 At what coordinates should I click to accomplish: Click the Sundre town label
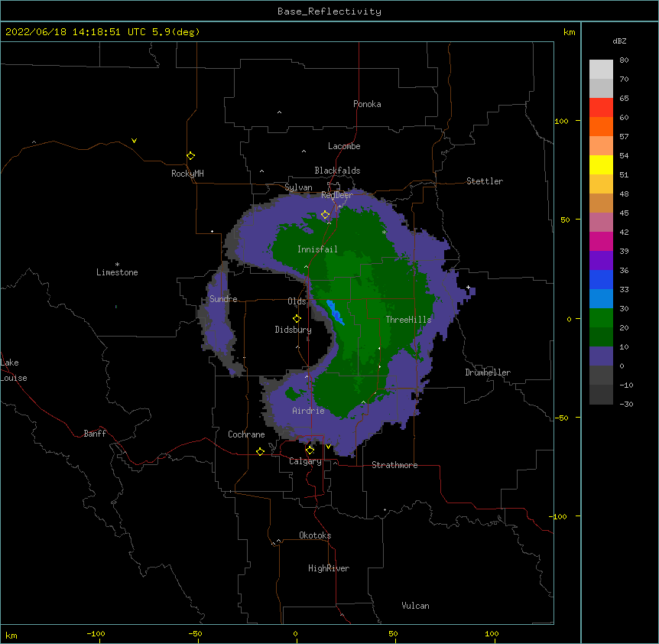(223, 299)
